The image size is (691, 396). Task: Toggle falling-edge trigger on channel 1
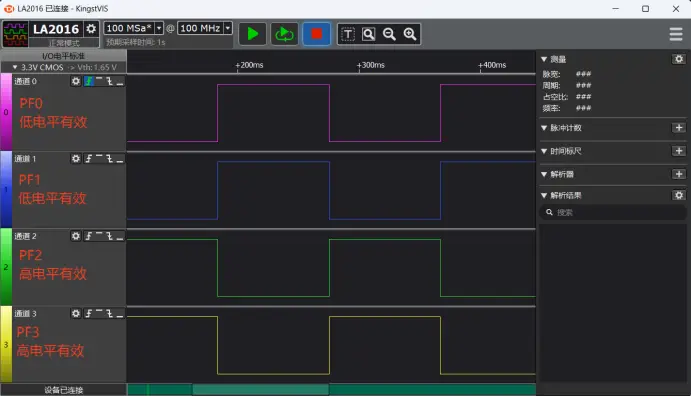click(109, 159)
